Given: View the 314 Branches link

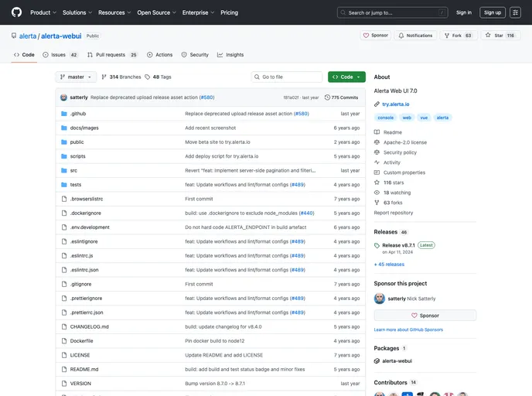Looking at the screenshot, I should pyautogui.click(x=121, y=77).
